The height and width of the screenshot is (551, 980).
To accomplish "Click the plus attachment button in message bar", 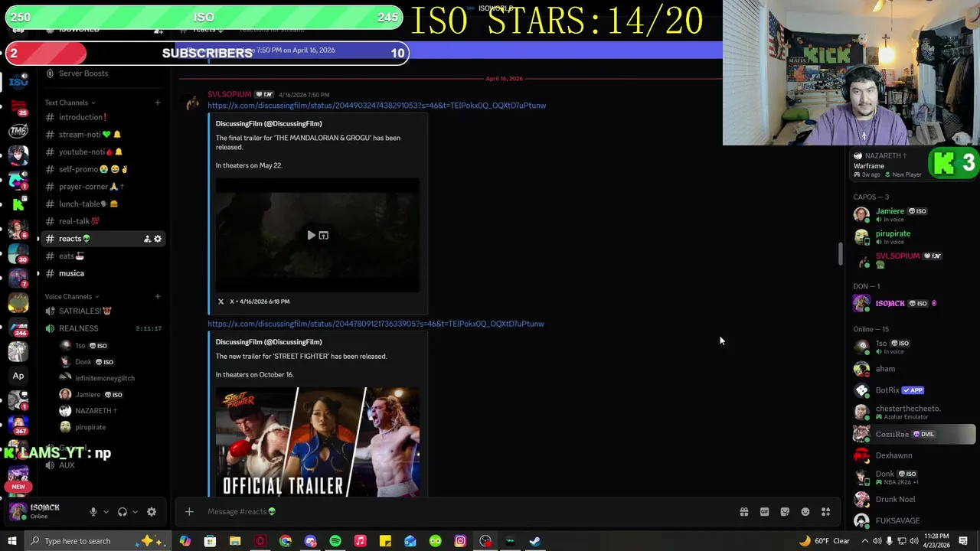I will [x=189, y=512].
